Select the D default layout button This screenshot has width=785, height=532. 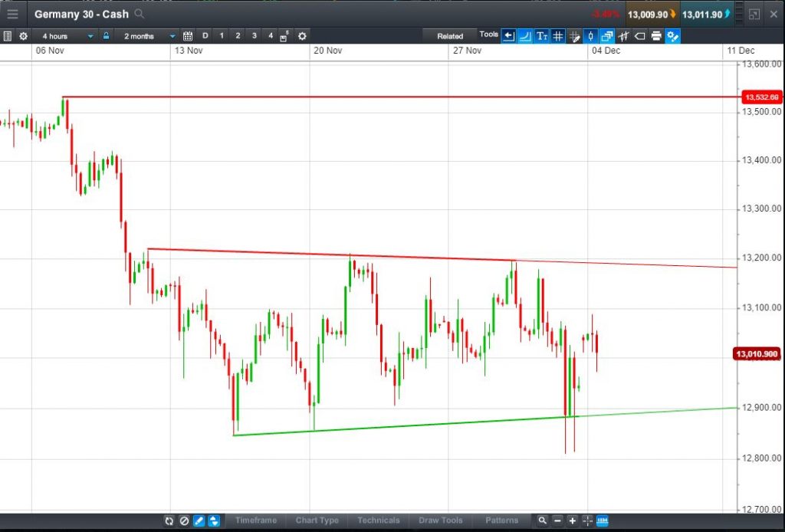205,35
